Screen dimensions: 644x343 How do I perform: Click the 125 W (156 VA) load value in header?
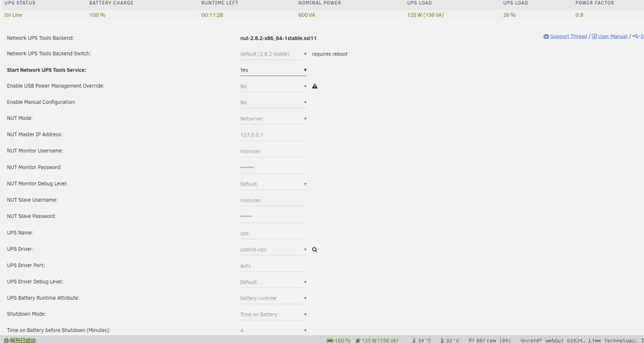(x=426, y=15)
